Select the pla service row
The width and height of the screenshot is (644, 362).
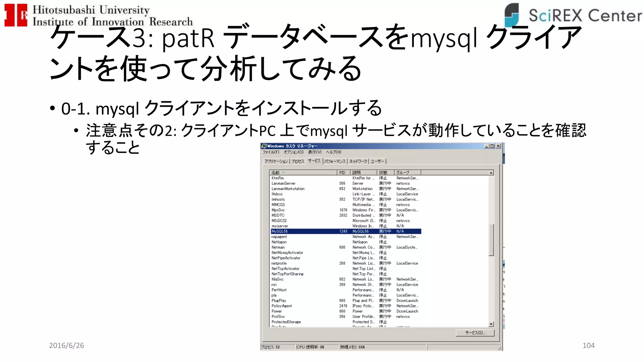click(346, 295)
